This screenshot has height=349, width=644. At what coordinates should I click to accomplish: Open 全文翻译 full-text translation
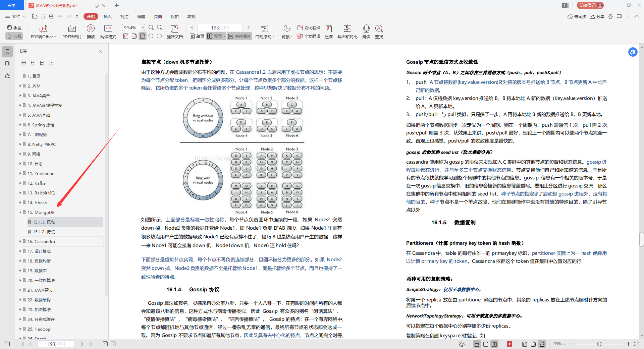[308, 36]
